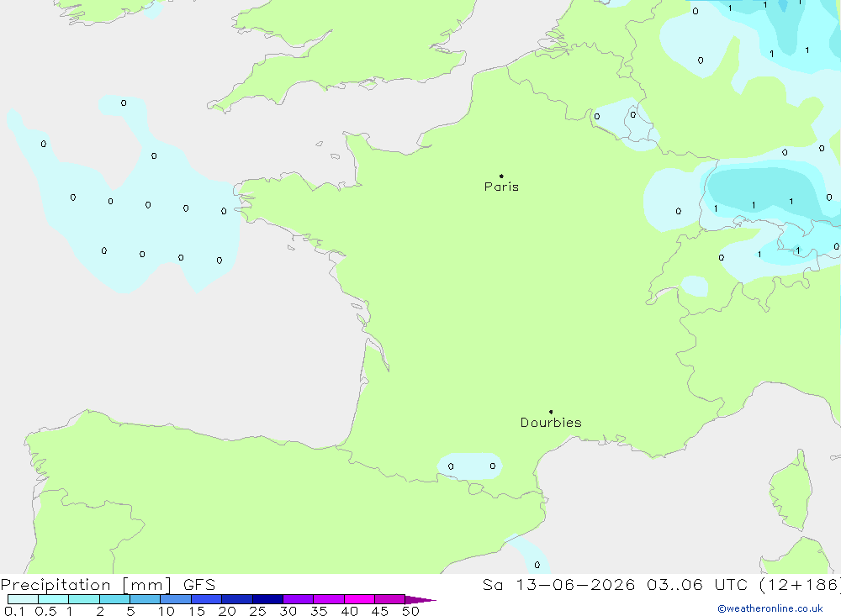This screenshot has height=616, width=841.
Task: Pick the legend swatch between 40 and 45
Action: coord(359,599)
